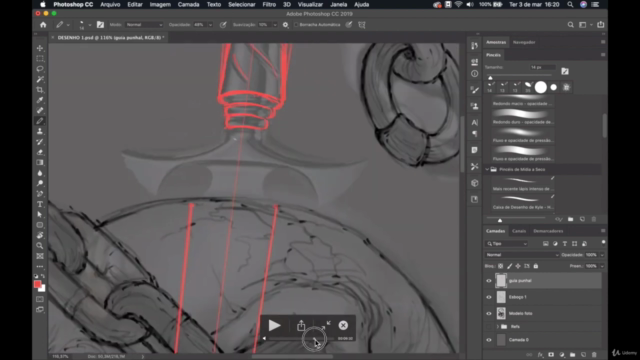Hide the Modelo foto layer
Screen dimensions: 640x360
(489, 313)
